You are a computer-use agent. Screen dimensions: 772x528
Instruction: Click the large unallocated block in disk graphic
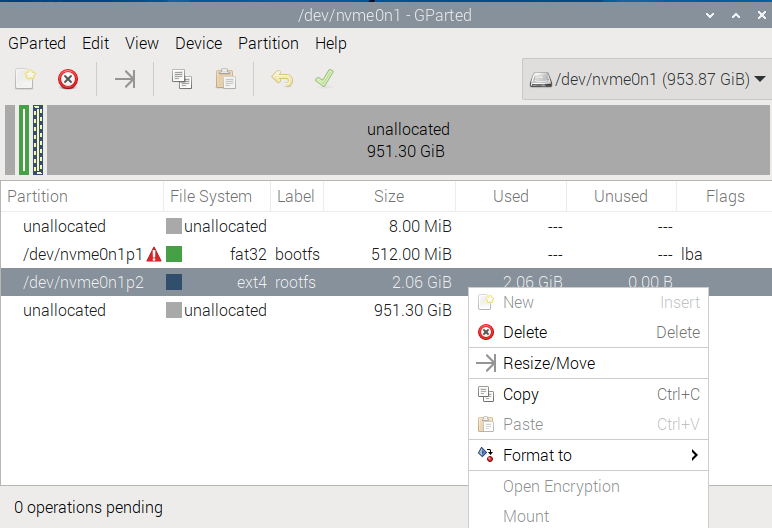tap(408, 140)
